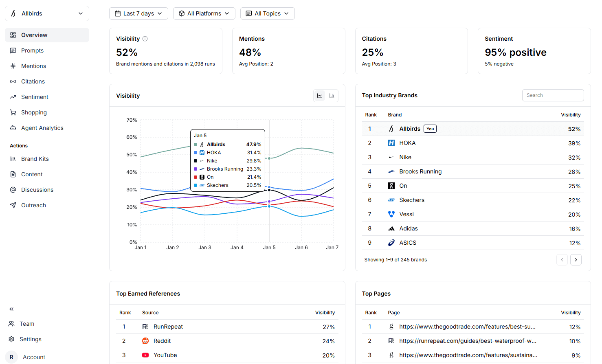Open the brand switcher showing Allbirds
Viewport: 602px width, 364px height.
point(46,13)
